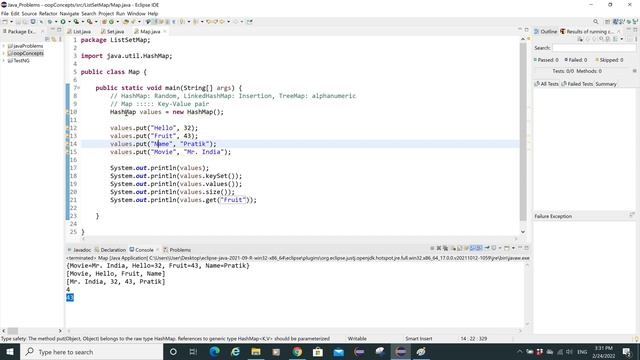
Task: Open the toolbar Search magnifier icon
Action: tap(596, 22)
